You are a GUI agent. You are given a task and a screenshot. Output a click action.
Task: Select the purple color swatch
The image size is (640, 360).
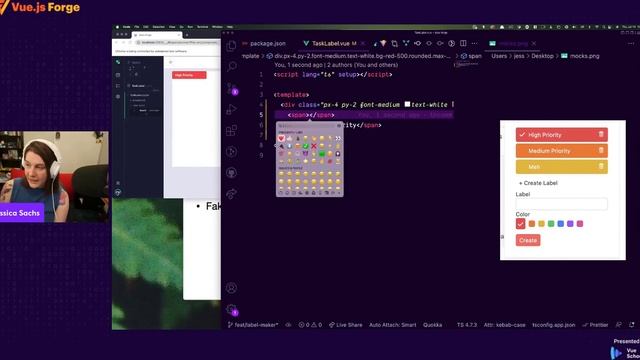570,224
